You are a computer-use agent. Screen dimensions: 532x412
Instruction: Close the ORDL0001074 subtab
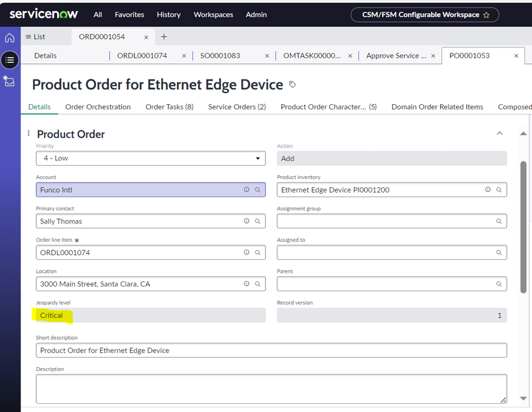click(x=184, y=56)
